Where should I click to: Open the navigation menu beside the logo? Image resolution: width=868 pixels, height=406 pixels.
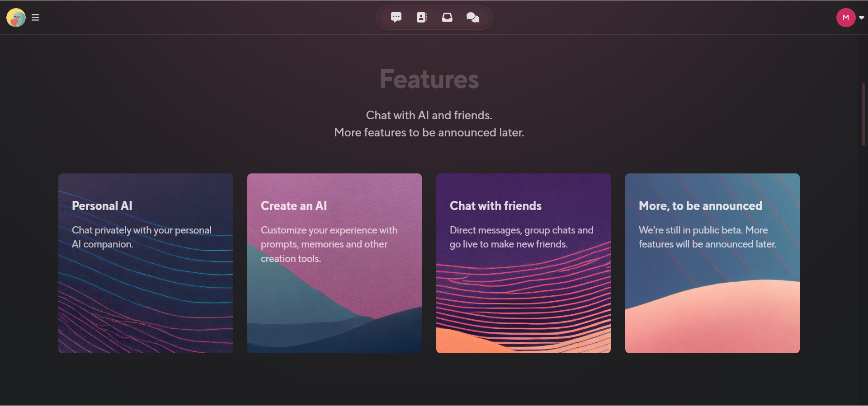(x=36, y=17)
